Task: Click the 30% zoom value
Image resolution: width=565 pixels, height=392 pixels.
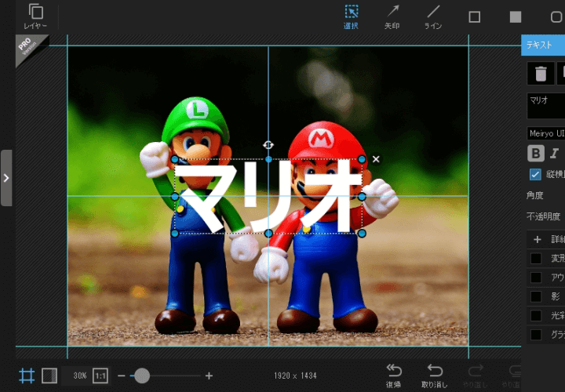Action: point(80,376)
